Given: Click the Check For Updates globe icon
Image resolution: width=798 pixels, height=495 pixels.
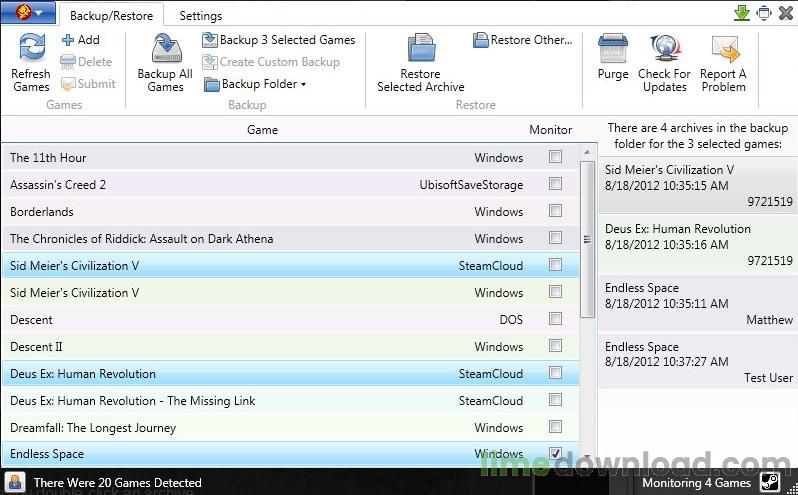Looking at the screenshot, I should [665, 49].
